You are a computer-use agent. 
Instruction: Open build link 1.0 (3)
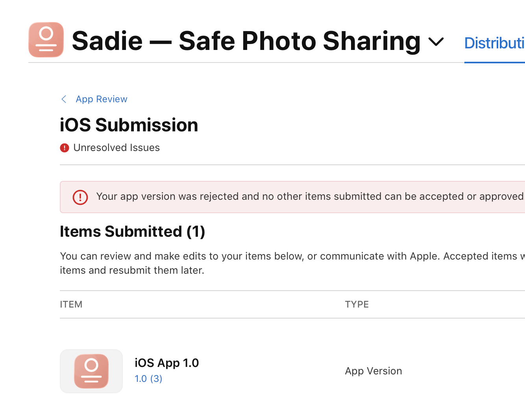tap(148, 379)
